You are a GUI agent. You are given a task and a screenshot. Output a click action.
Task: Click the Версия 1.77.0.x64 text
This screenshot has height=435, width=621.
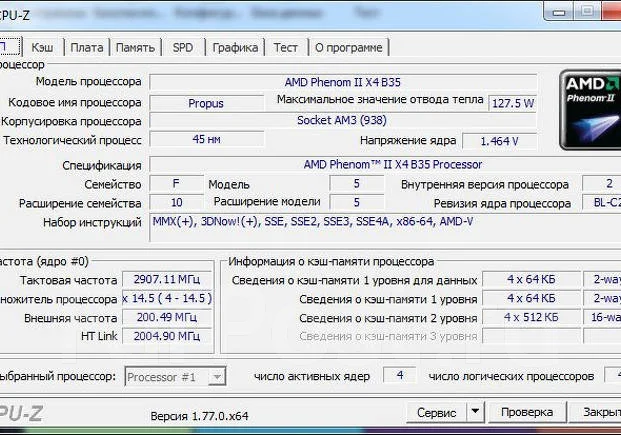pos(199,416)
